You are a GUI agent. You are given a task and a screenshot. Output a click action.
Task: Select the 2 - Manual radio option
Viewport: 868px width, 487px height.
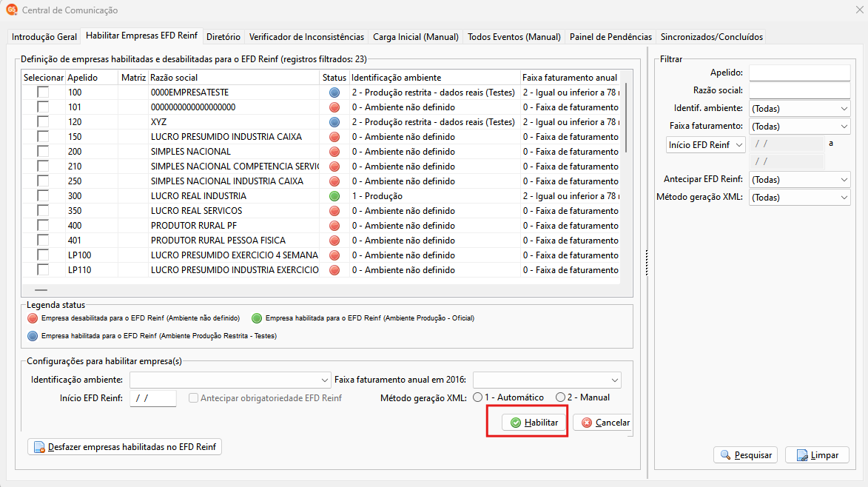pyautogui.click(x=560, y=397)
